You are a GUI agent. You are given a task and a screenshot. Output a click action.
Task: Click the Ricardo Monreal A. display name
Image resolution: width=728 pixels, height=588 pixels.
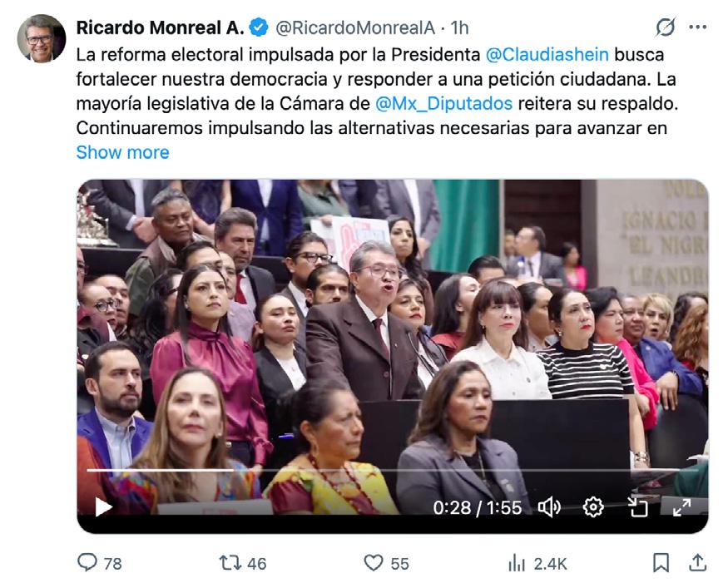161,27
